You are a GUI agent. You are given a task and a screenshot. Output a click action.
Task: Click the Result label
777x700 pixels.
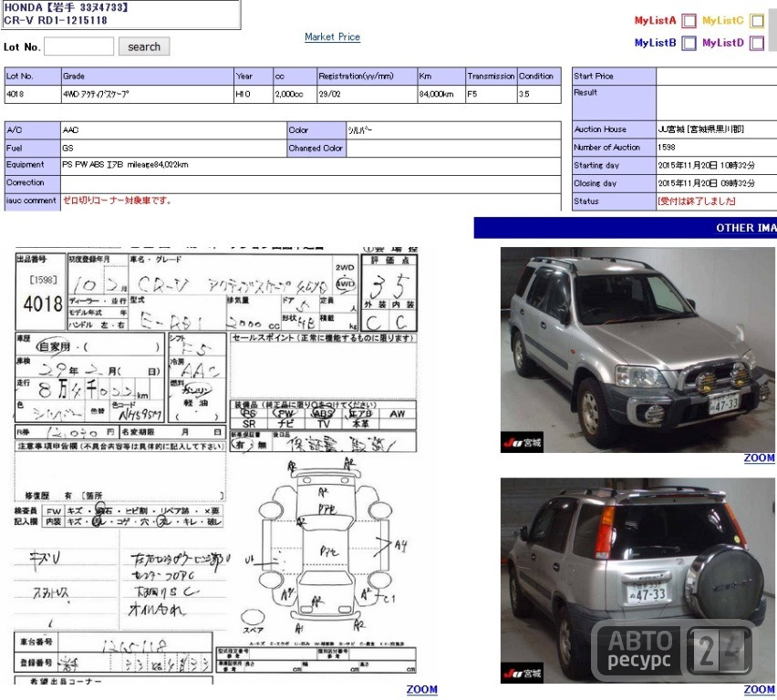pyautogui.click(x=585, y=93)
